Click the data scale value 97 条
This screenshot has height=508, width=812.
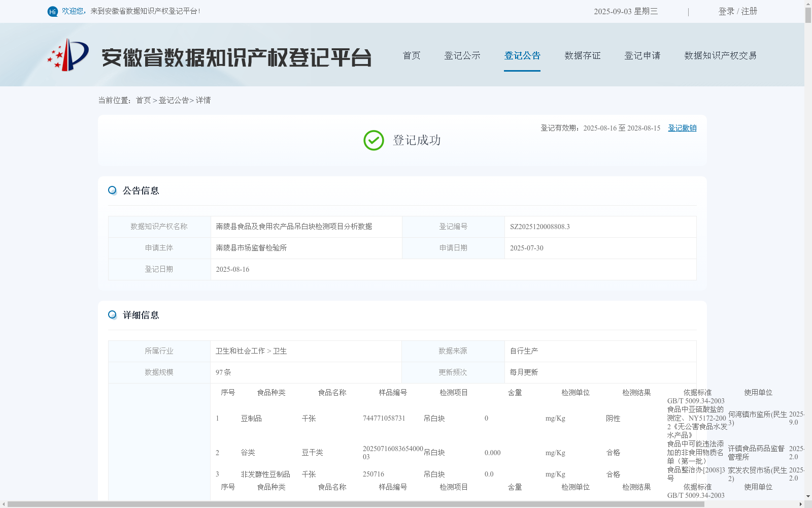(223, 372)
